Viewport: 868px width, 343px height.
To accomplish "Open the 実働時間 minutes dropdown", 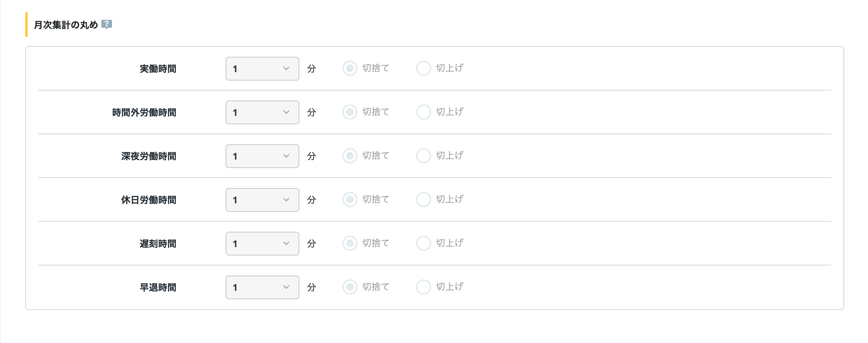I will pos(262,69).
